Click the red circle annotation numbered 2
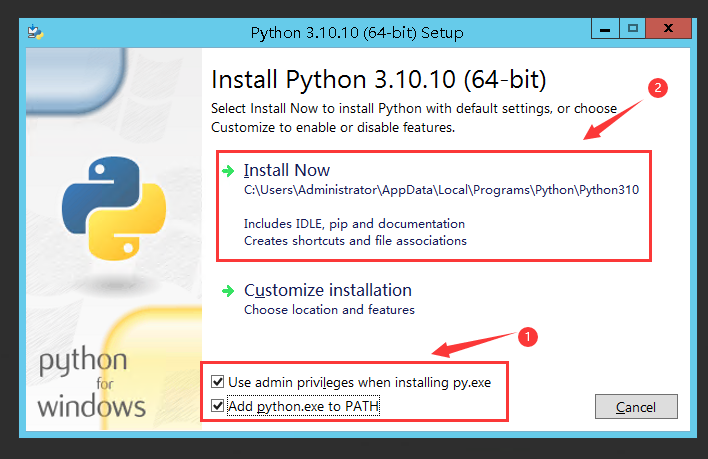The width and height of the screenshot is (708, 459). point(657,88)
